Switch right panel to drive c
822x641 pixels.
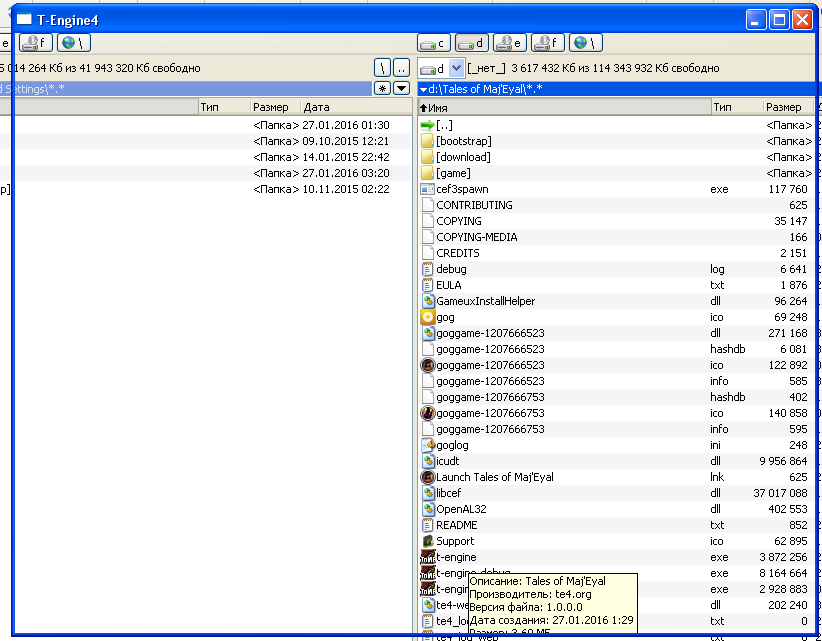434,42
